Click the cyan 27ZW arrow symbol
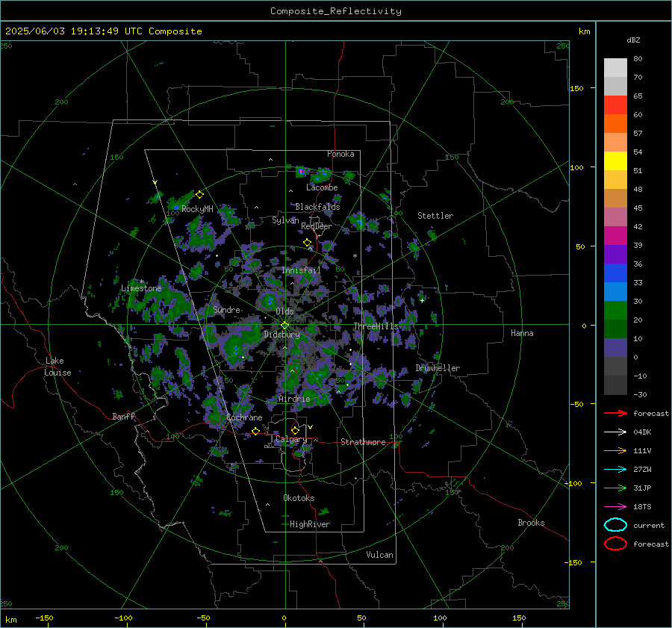 tap(615, 470)
